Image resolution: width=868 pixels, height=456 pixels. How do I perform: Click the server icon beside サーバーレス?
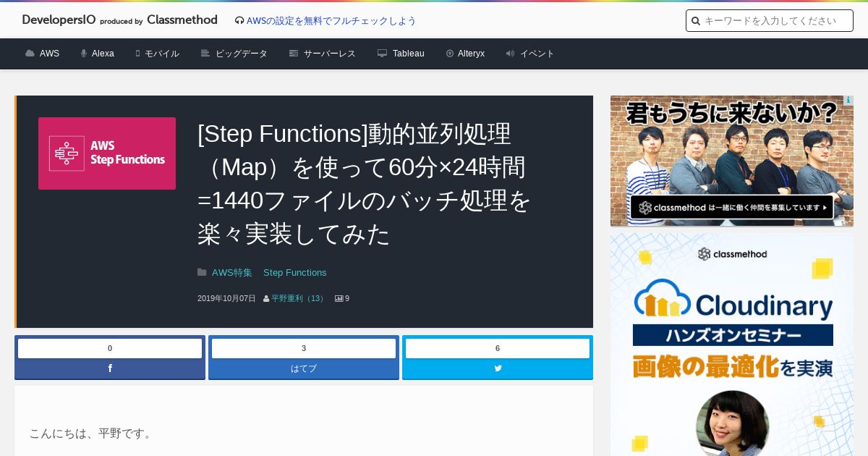pyautogui.click(x=294, y=54)
